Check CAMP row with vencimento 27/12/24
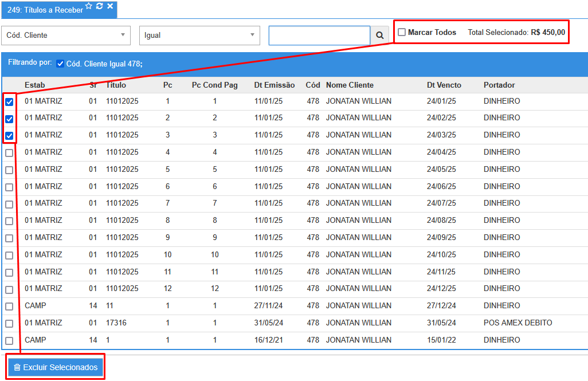 tap(9, 307)
